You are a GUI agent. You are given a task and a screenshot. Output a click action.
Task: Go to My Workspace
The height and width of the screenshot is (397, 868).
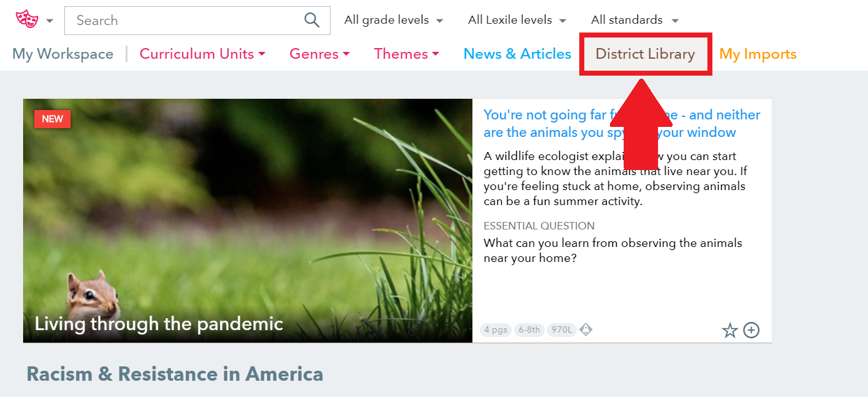tap(62, 54)
